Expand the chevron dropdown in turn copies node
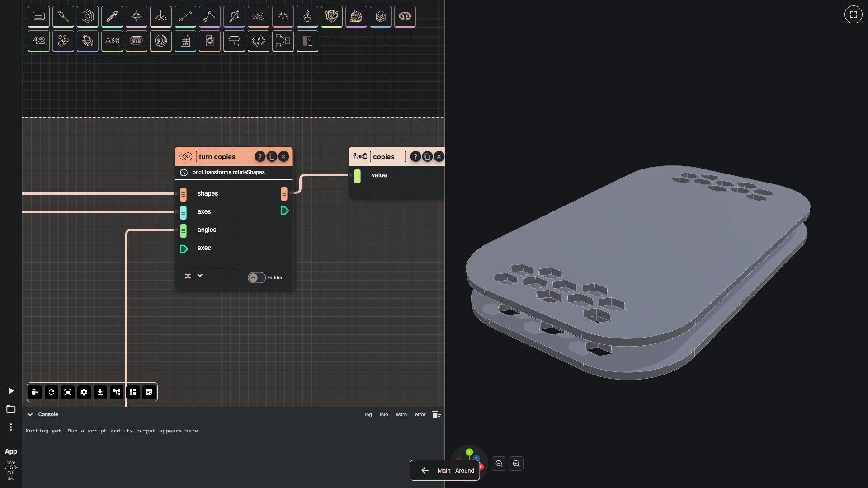 [x=200, y=276]
